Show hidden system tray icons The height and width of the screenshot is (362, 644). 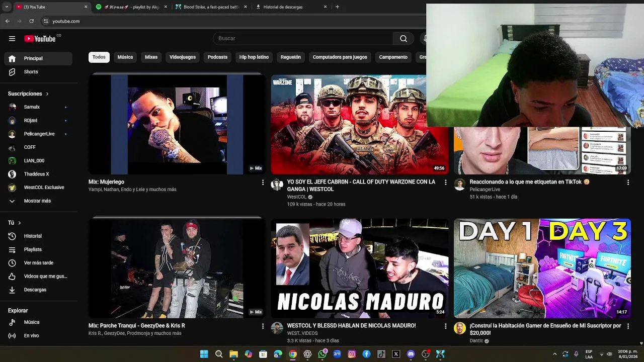tap(554, 354)
